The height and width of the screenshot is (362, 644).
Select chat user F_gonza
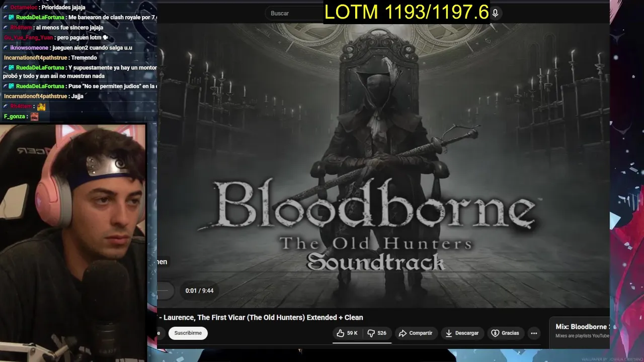click(x=15, y=116)
